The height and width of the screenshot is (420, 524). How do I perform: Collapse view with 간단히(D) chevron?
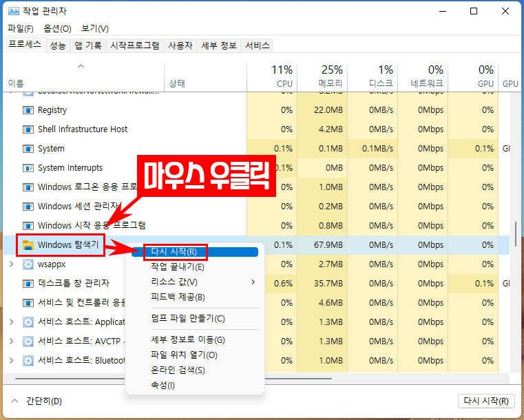pos(14,401)
